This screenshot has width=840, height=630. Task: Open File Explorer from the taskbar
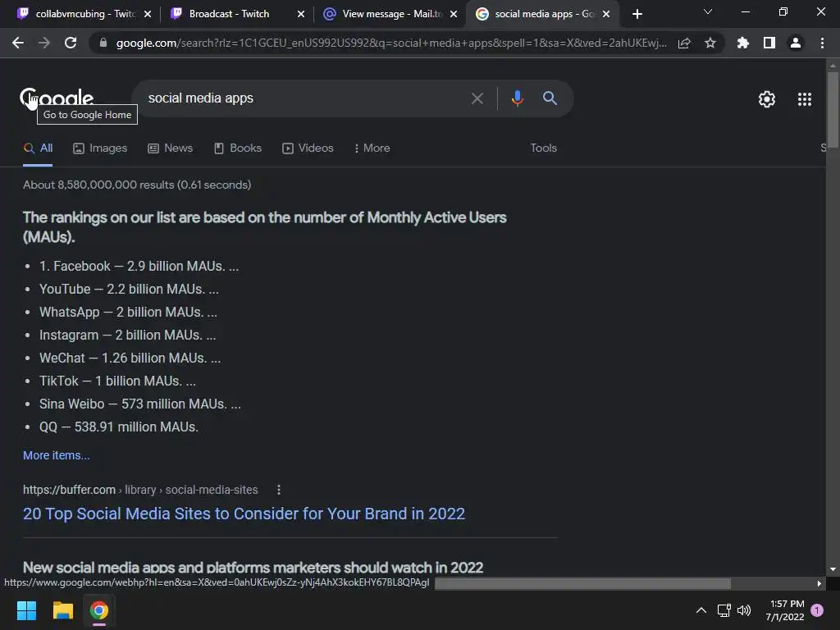[62, 610]
